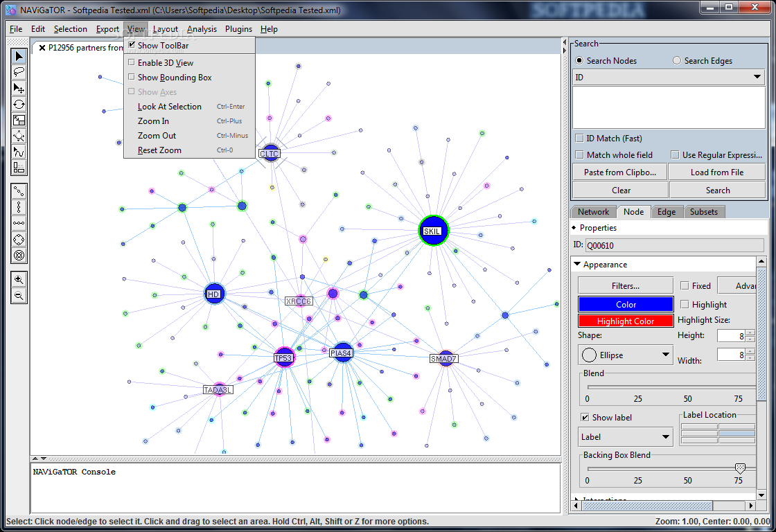Choose Reset Zoom from View menu

[x=189, y=150]
